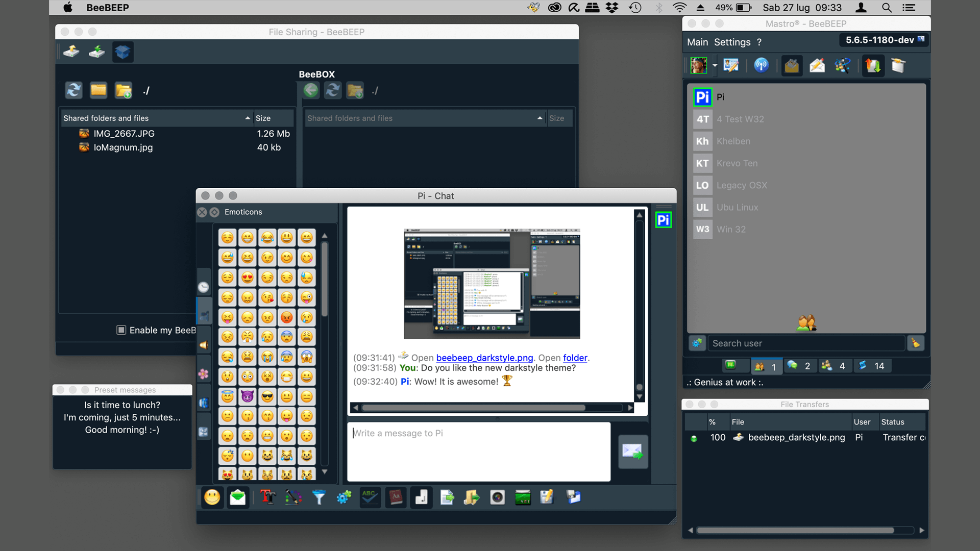Click the Shared folders and files sort arrow
Screen dimensions: 980x551
point(248,118)
